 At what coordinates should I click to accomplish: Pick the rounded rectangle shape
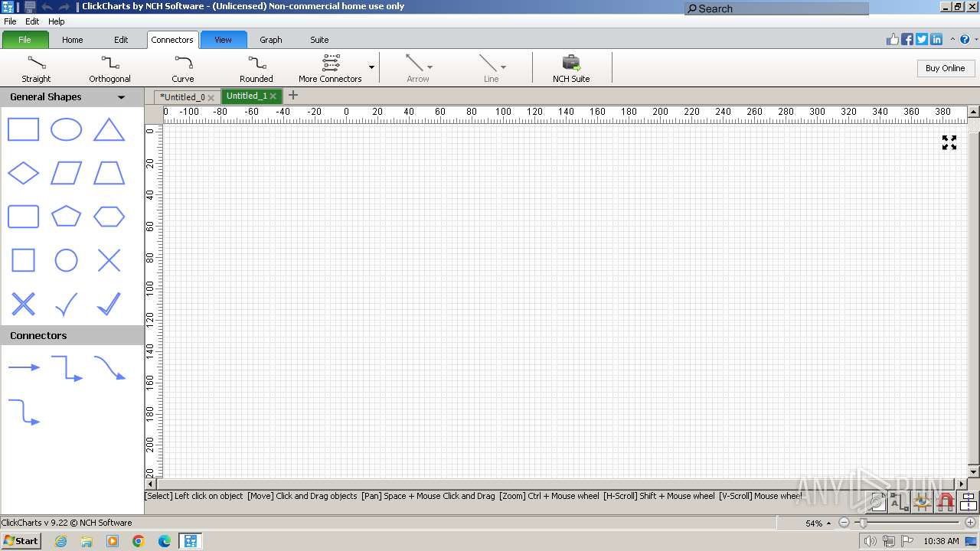coord(23,217)
